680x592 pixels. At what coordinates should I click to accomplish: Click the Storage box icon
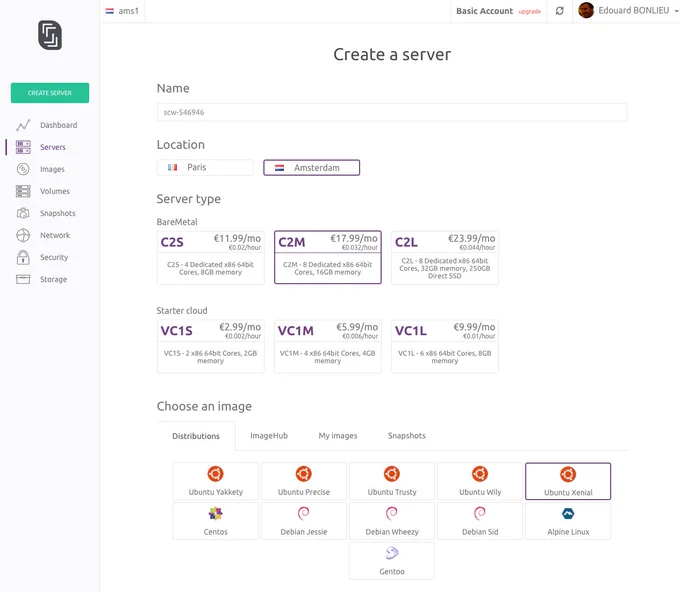[23, 279]
